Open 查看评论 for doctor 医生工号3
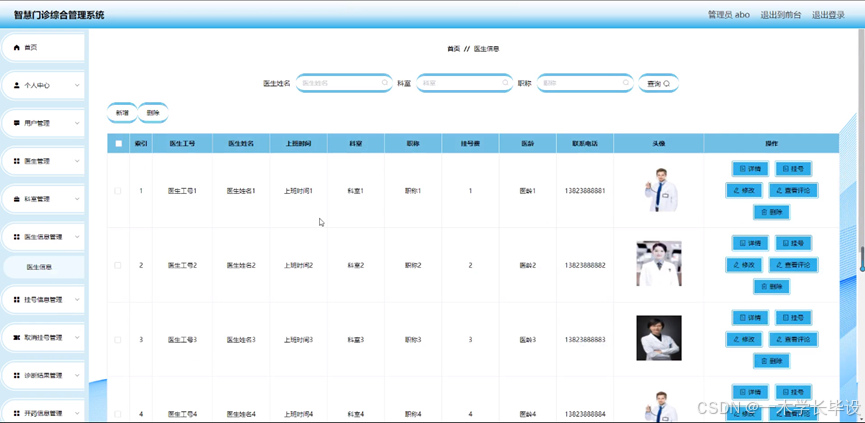The height and width of the screenshot is (423, 865). 793,339
